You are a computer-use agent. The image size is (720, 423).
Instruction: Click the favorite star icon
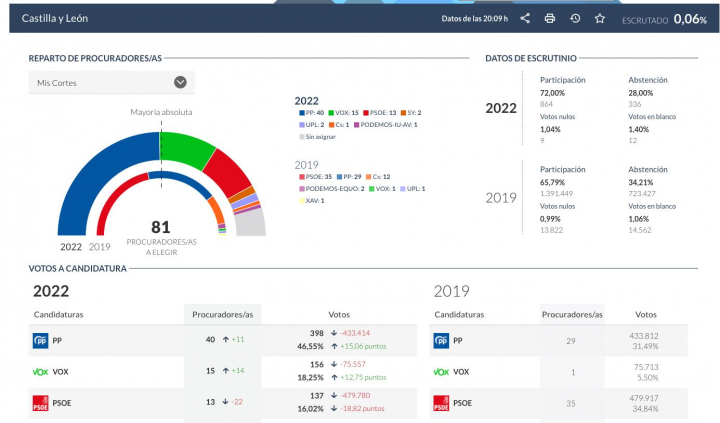coord(600,18)
